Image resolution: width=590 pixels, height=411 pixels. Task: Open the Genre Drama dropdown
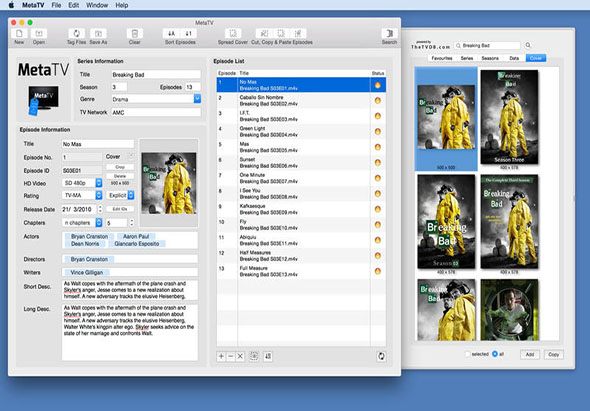(x=197, y=99)
